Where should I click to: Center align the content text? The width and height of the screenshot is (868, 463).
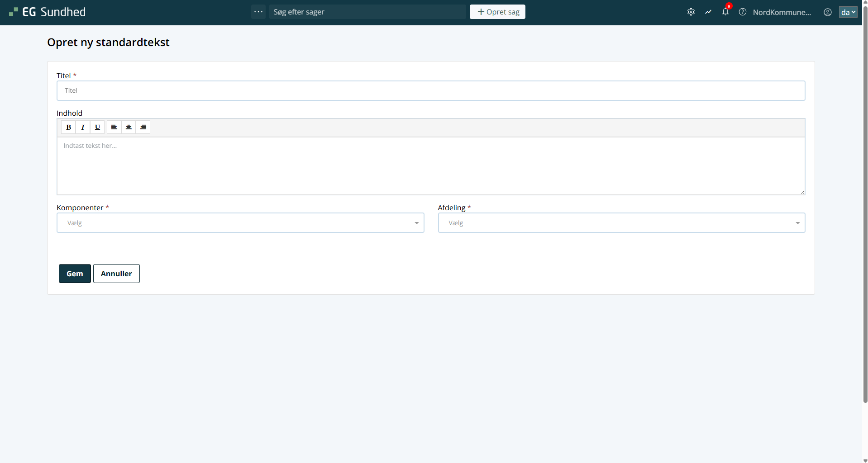click(x=129, y=128)
